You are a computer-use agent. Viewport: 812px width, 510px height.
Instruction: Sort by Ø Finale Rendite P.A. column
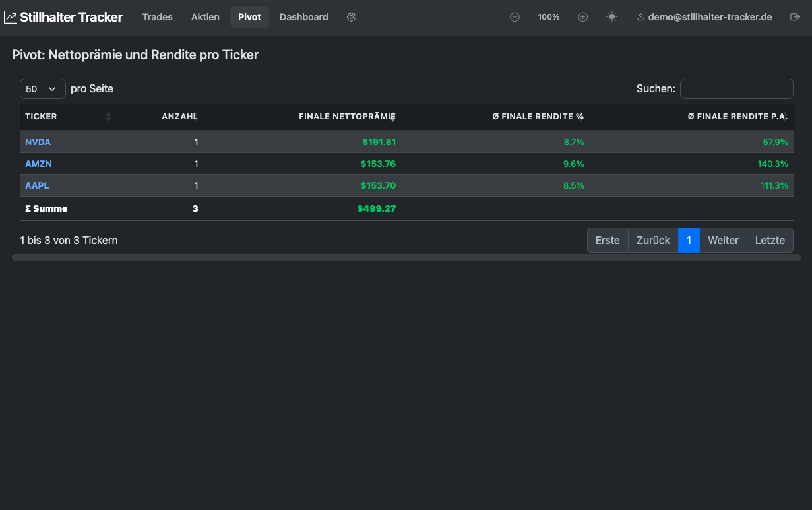(691, 117)
